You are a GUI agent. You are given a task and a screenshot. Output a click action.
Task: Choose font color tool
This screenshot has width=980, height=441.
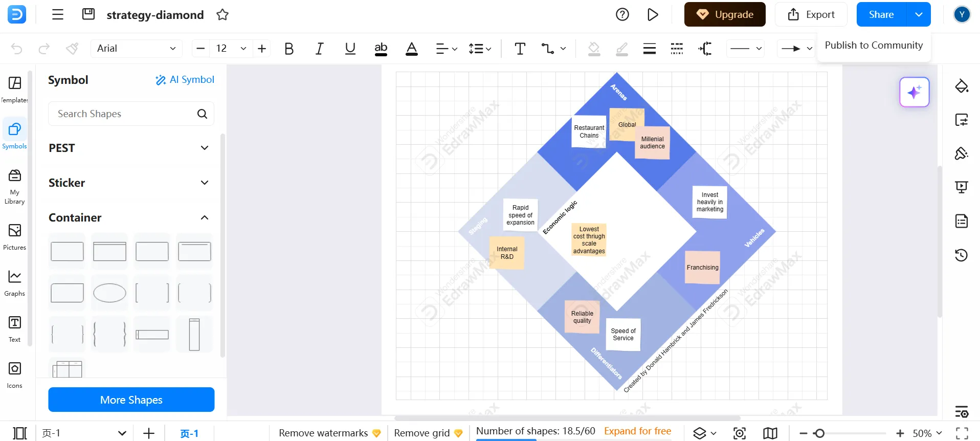(412, 49)
